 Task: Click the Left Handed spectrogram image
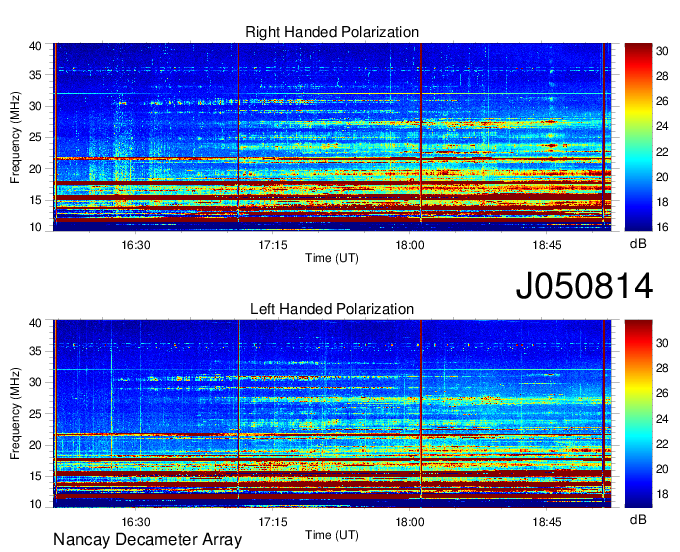coord(332,414)
